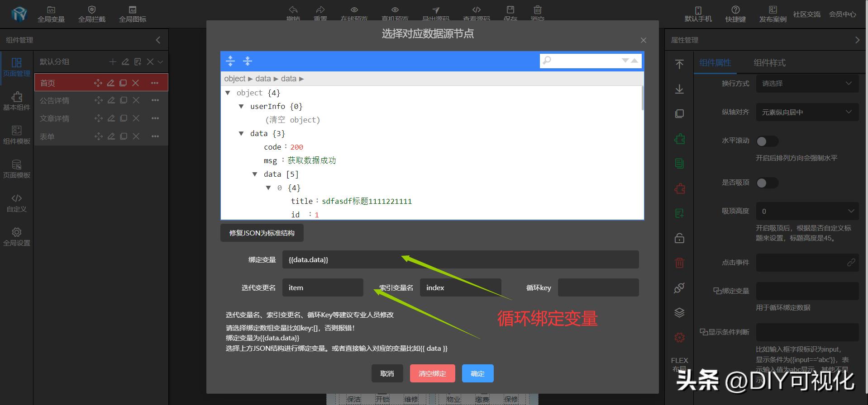Select 页面模板 in left sidebar
Image resolution: width=868 pixels, height=405 pixels.
[17, 169]
